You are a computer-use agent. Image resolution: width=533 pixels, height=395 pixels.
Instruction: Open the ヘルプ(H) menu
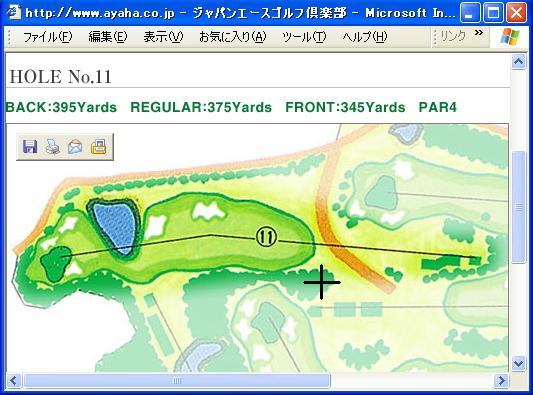click(x=365, y=37)
